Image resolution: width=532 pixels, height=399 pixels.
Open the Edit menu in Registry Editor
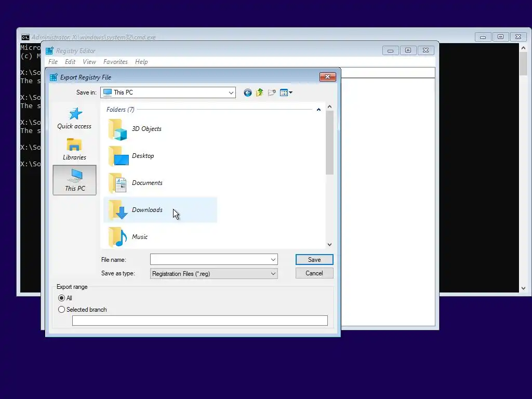pos(70,62)
